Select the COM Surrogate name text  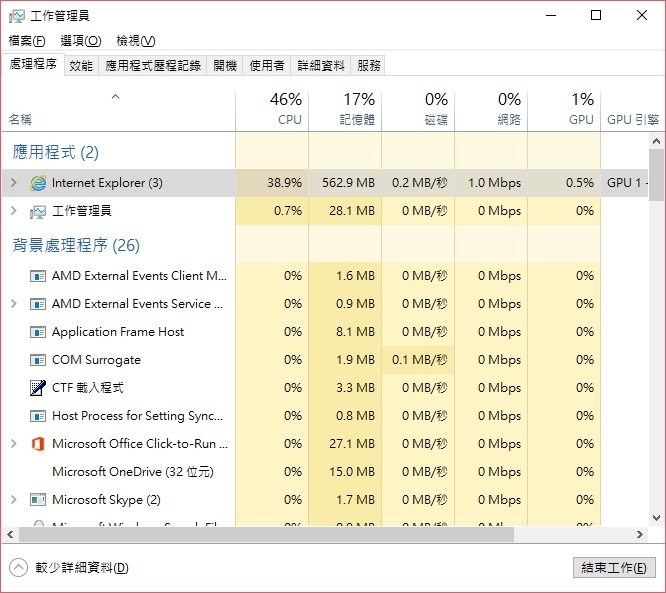(96, 360)
